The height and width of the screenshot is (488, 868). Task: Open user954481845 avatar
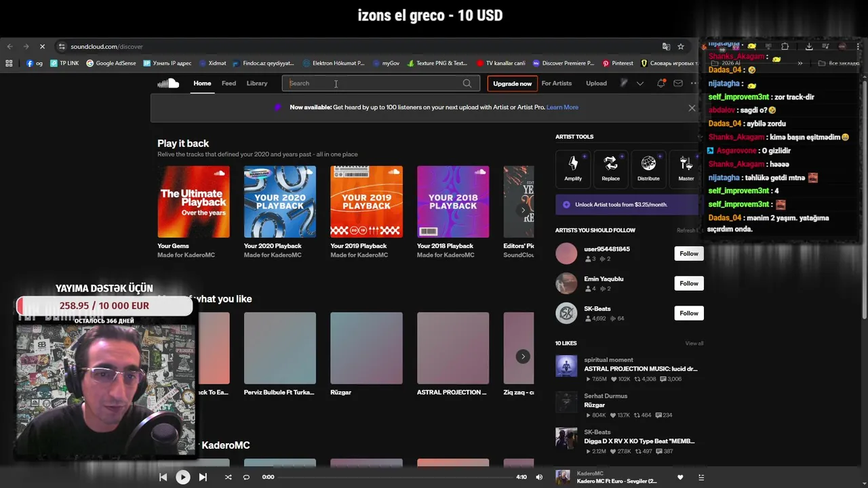coord(566,253)
